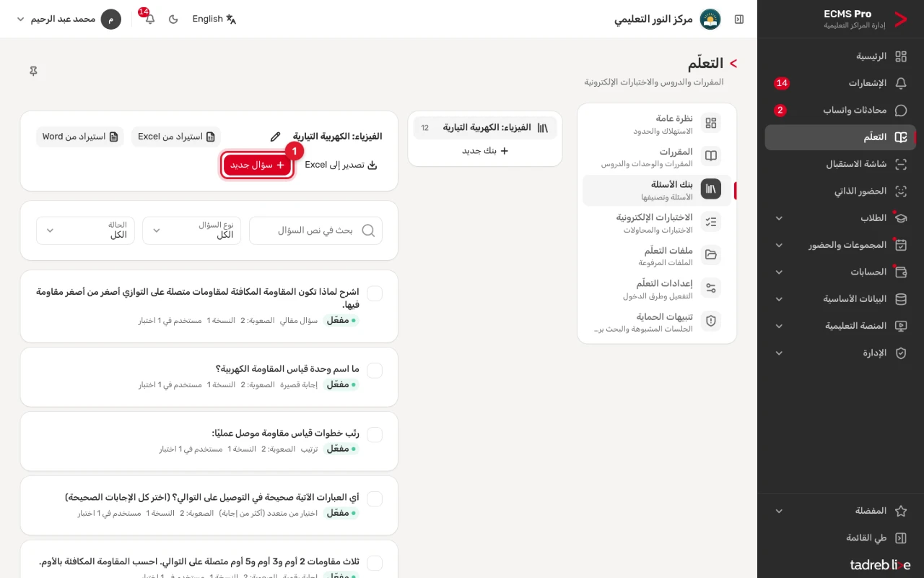Click the المقررات book icon
This screenshot has width=924, height=578.
pos(711,156)
